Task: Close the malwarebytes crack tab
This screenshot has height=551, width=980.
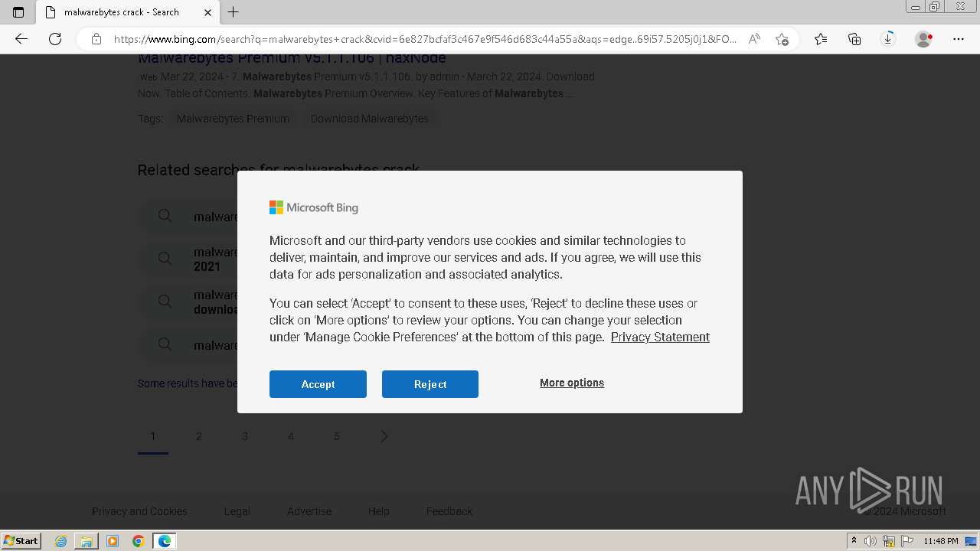Action: (207, 12)
